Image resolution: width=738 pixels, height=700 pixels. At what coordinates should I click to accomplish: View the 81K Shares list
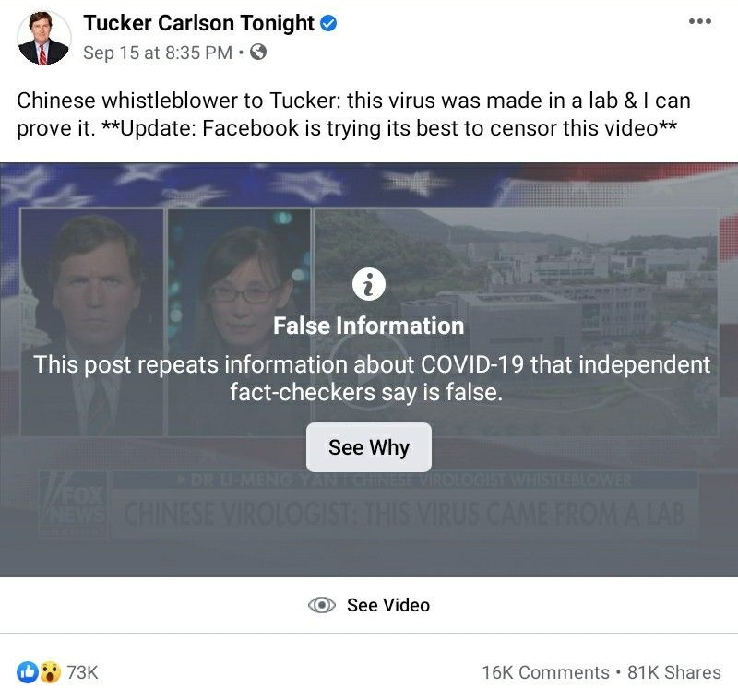pyautogui.click(x=673, y=672)
